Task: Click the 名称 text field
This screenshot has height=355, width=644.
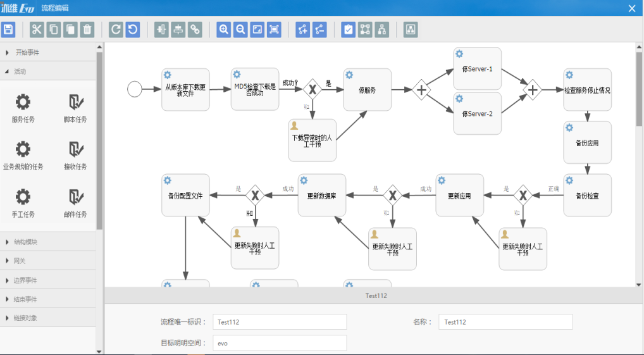Action: pyautogui.click(x=505, y=322)
